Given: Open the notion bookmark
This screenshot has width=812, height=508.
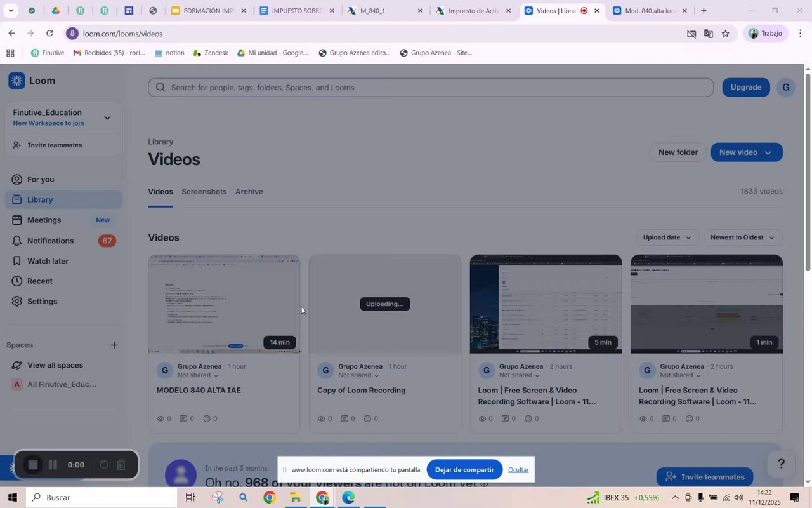Looking at the screenshot, I should (169, 53).
